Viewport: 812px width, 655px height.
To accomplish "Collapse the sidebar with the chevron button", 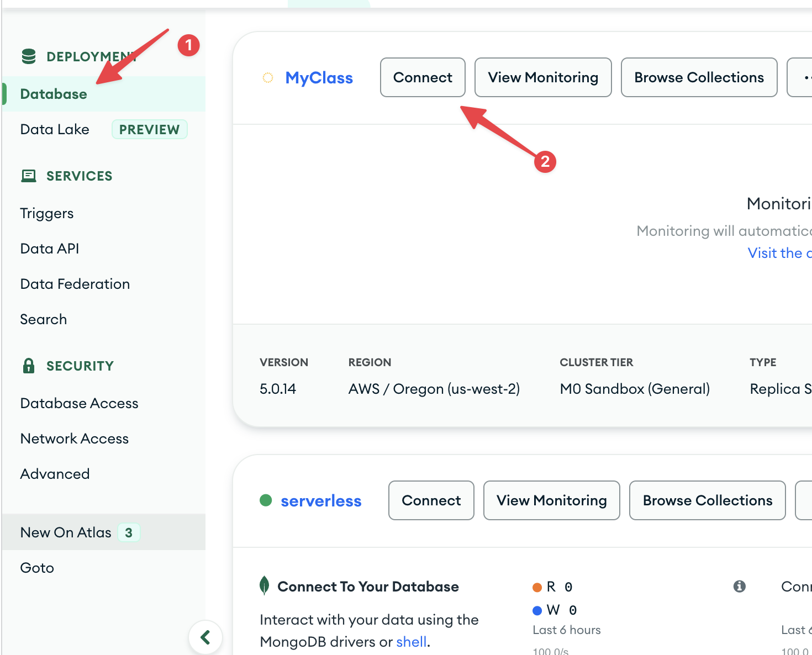I will 205,637.
